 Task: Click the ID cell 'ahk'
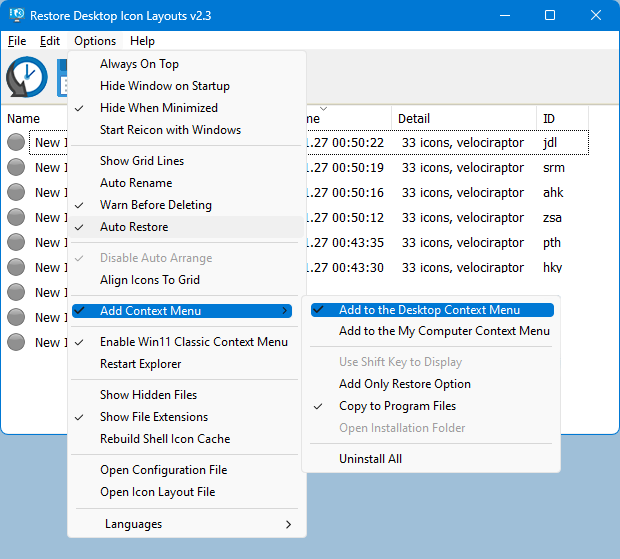553,192
